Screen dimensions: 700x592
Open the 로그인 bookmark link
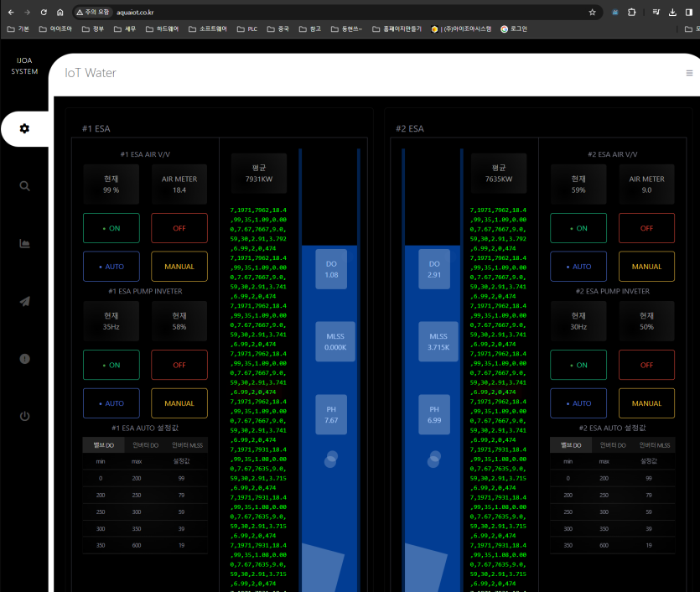(514, 29)
